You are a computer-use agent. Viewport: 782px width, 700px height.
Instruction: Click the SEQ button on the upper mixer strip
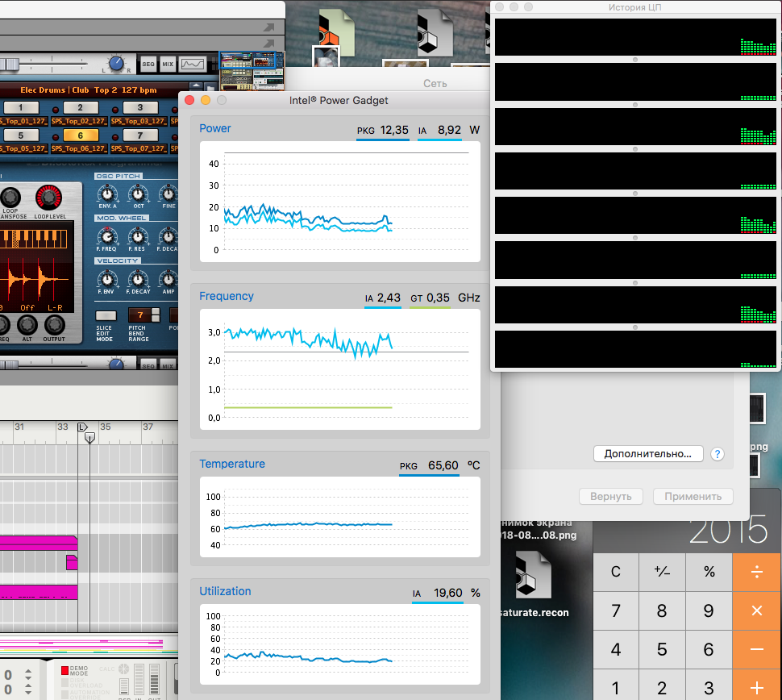tap(148, 64)
